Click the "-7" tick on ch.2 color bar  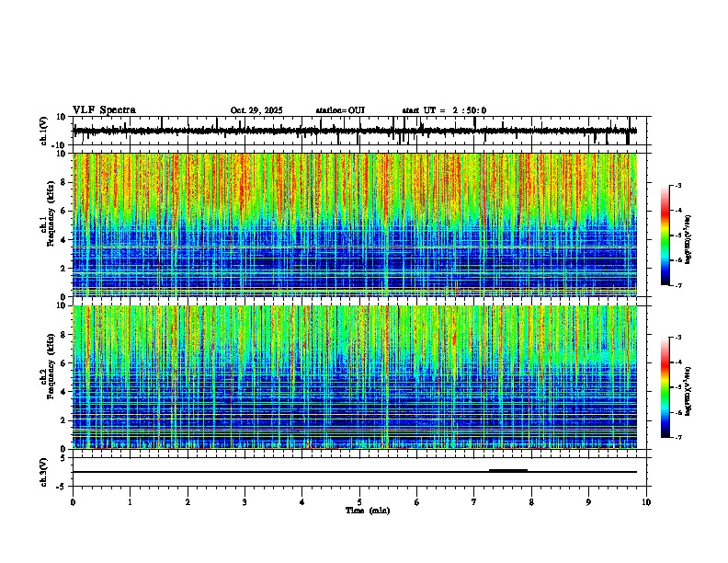point(678,437)
